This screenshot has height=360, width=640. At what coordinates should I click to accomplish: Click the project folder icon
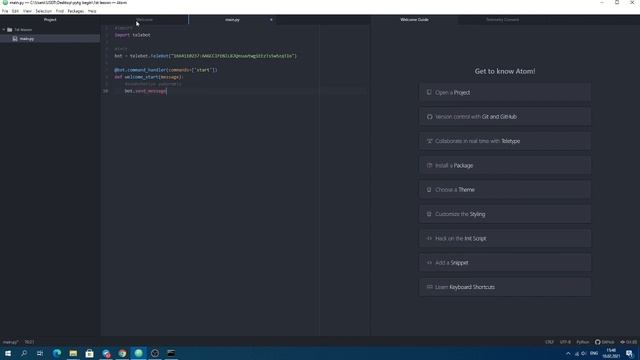click(10, 30)
